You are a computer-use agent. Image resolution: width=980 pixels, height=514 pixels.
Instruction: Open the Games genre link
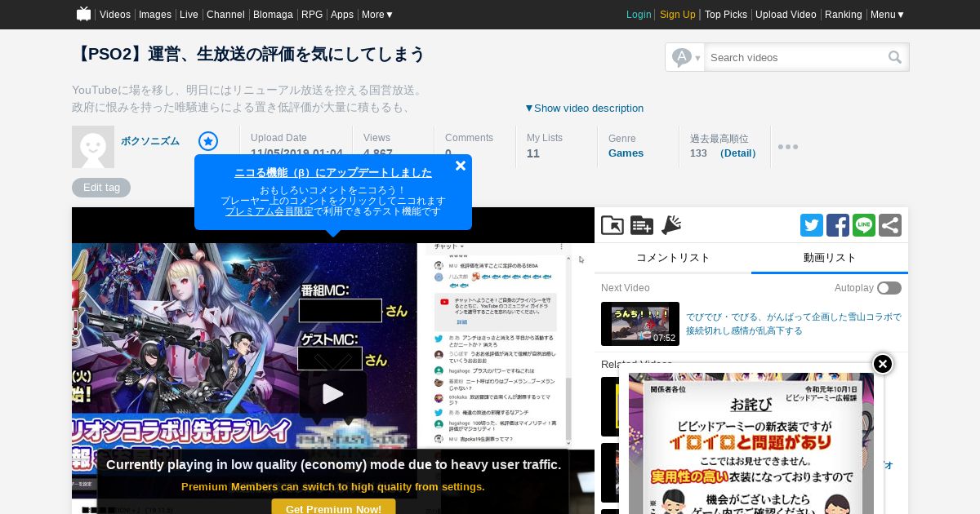click(626, 153)
